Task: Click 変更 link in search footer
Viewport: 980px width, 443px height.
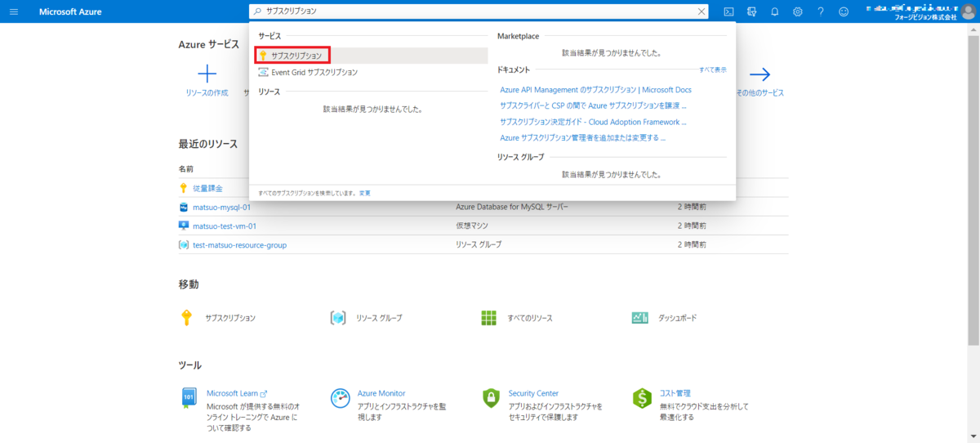Action: (x=365, y=193)
